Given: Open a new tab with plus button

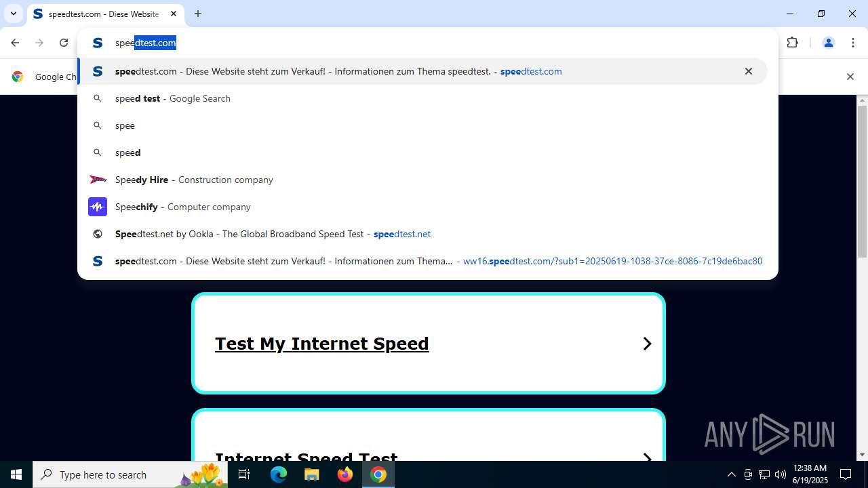Looking at the screenshot, I should pos(198,14).
